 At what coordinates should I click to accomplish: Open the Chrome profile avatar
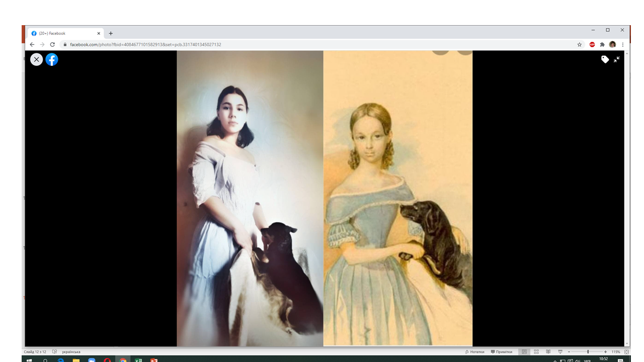click(x=612, y=44)
